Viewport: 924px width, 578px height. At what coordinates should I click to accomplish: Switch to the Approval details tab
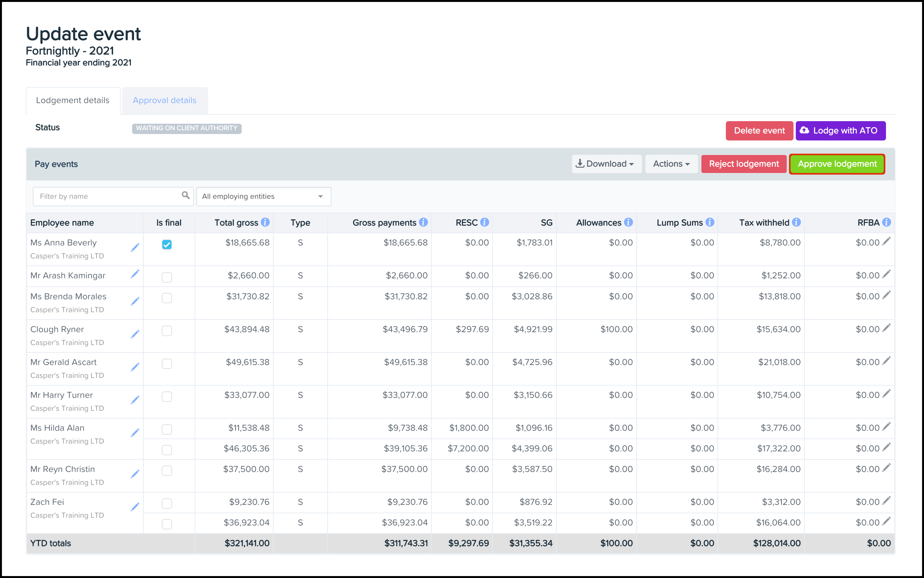point(164,101)
